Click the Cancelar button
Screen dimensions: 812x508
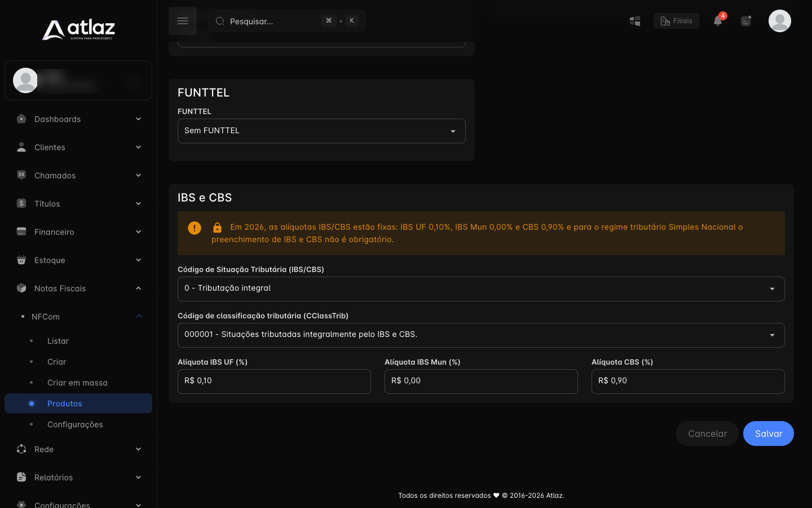click(x=707, y=433)
